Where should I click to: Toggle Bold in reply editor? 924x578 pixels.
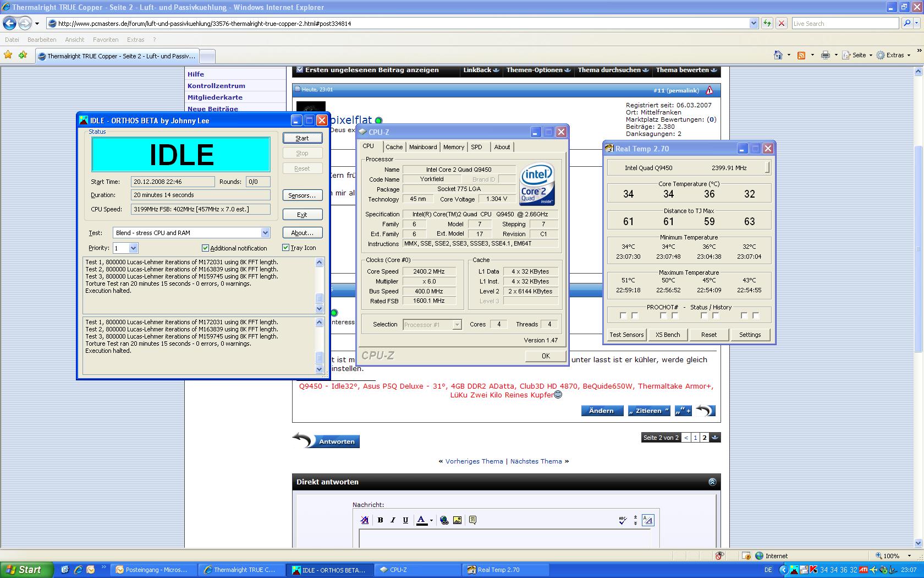pos(380,520)
